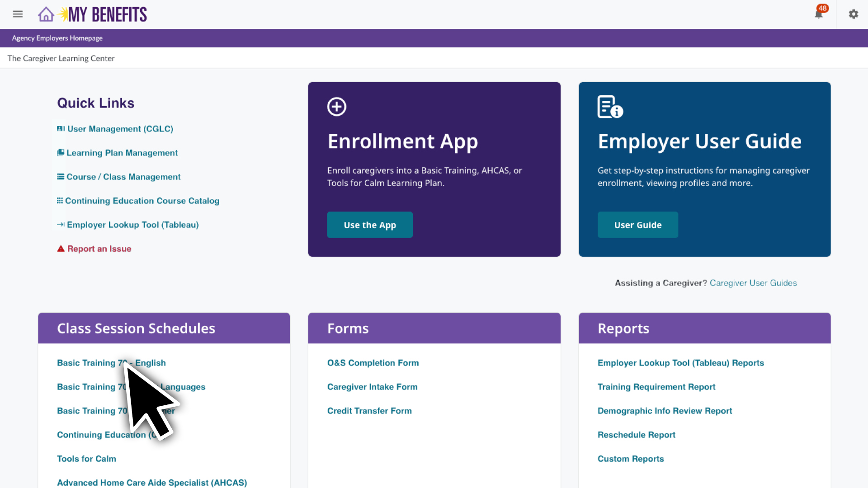Click the icon beside User Management (CGLC)
This screenshot has height=488, width=868.
pyautogui.click(x=60, y=129)
